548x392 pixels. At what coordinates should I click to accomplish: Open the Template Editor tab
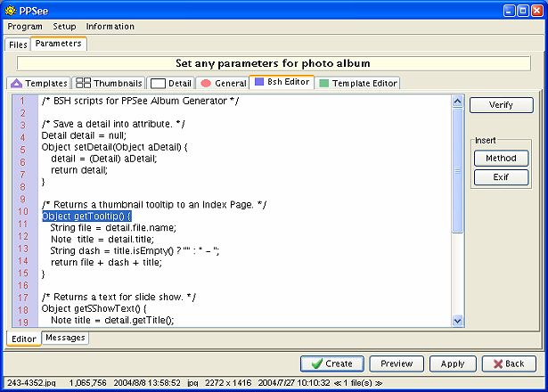pyautogui.click(x=358, y=83)
